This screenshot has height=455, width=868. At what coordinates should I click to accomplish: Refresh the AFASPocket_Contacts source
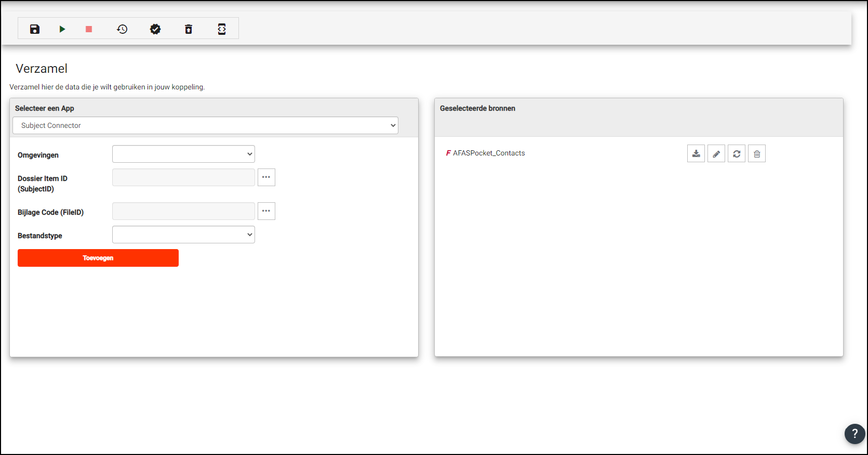(x=737, y=154)
